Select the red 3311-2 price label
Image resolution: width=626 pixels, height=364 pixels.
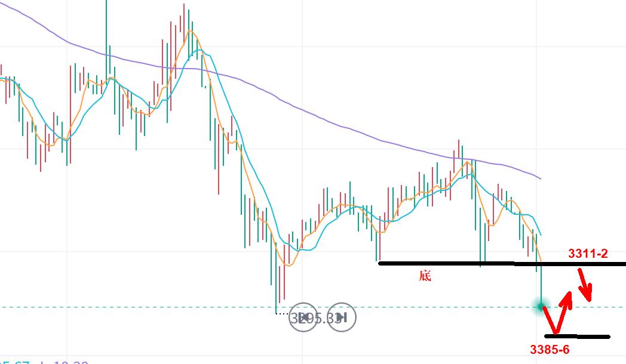pyautogui.click(x=588, y=254)
